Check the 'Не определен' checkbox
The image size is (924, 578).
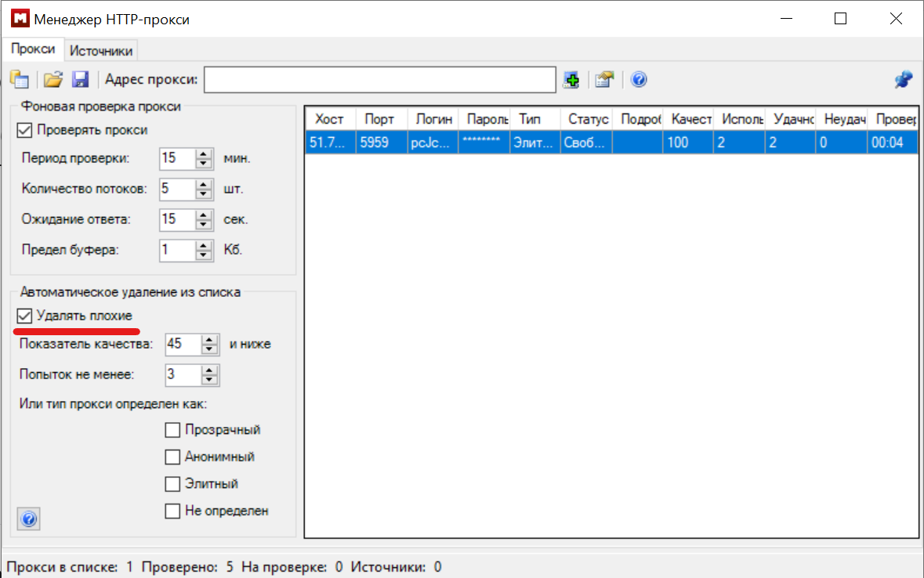point(172,511)
